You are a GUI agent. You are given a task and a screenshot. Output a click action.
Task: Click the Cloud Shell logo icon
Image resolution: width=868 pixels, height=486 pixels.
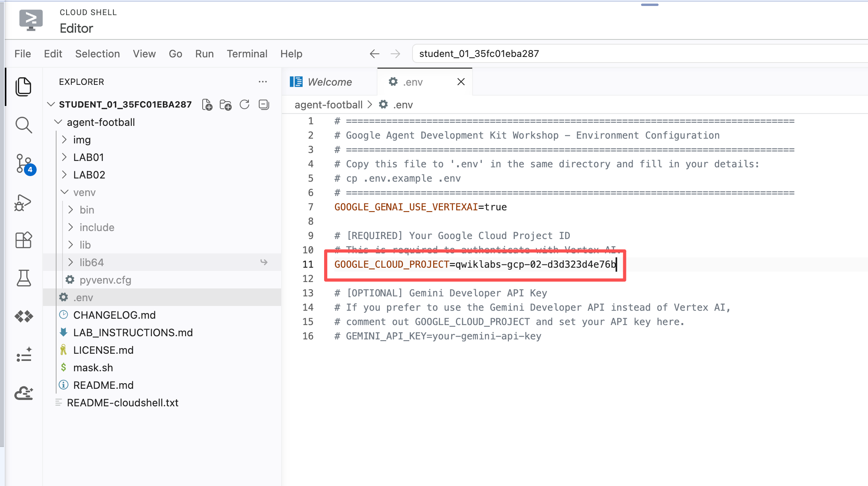tap(31, 20)
